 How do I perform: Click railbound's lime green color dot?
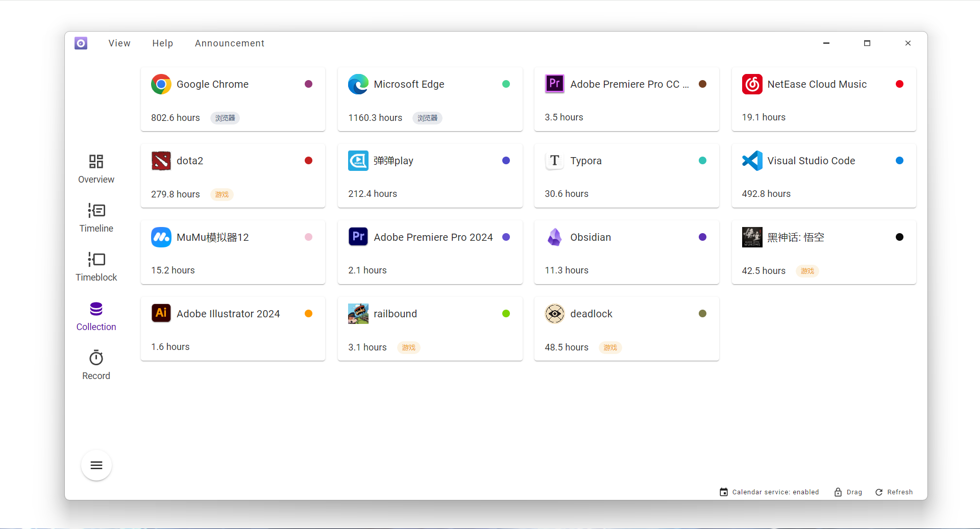[506, 314]
